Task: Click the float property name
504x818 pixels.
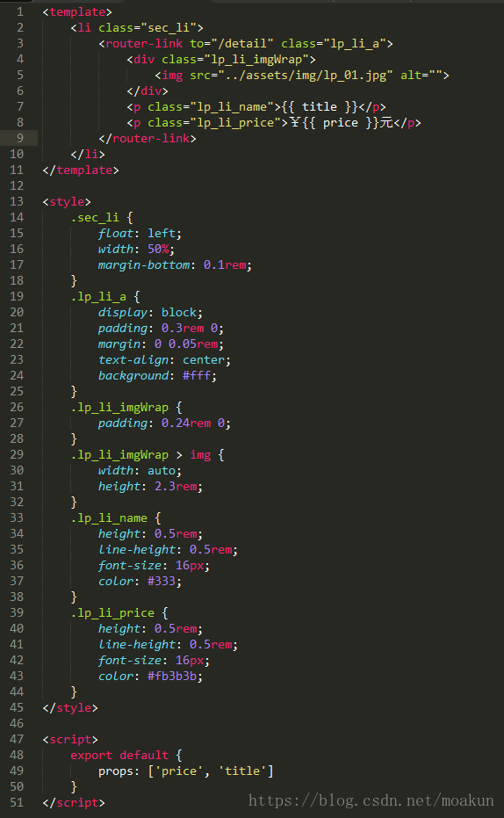Action: 116,233
